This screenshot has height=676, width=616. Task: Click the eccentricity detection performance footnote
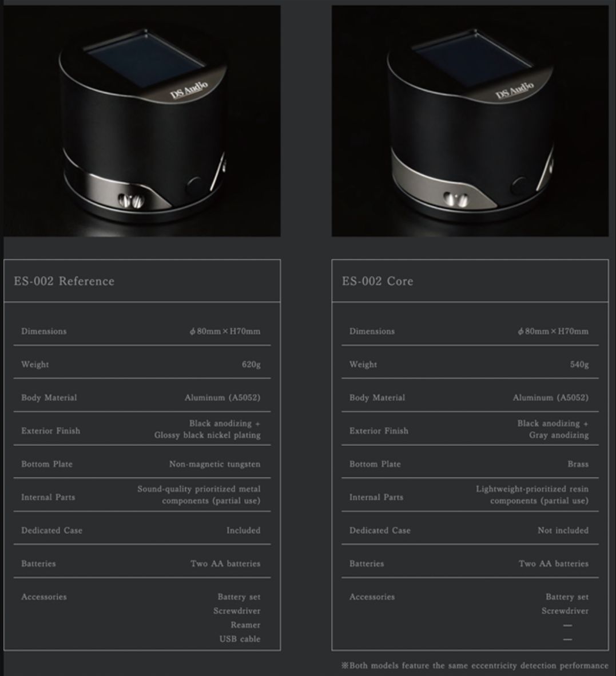(475, 665)
